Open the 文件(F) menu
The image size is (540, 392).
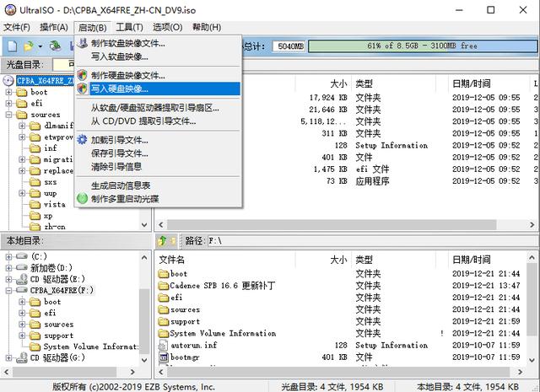point(17,27)
